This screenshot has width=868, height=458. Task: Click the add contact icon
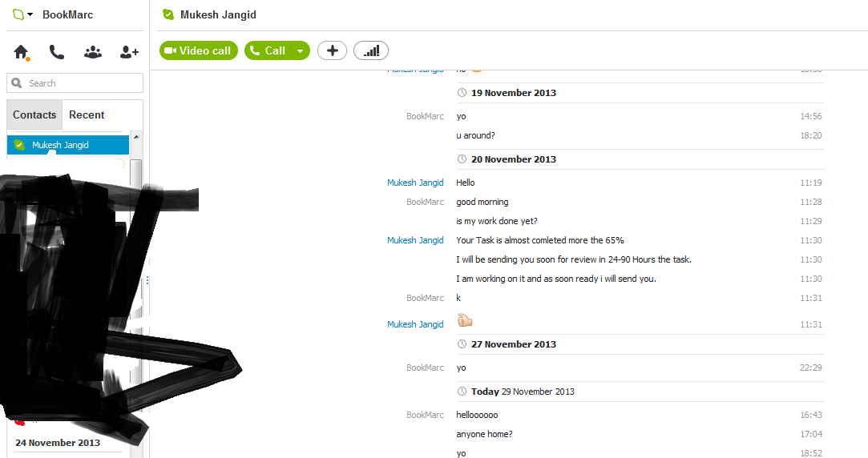(x=129, y=52)
